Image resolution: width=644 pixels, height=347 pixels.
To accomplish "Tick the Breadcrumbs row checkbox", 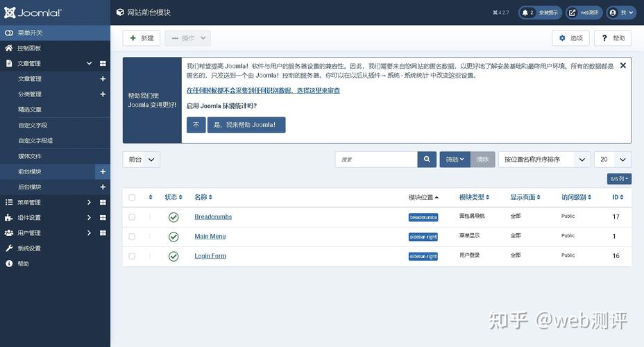I will click(132, 217).
